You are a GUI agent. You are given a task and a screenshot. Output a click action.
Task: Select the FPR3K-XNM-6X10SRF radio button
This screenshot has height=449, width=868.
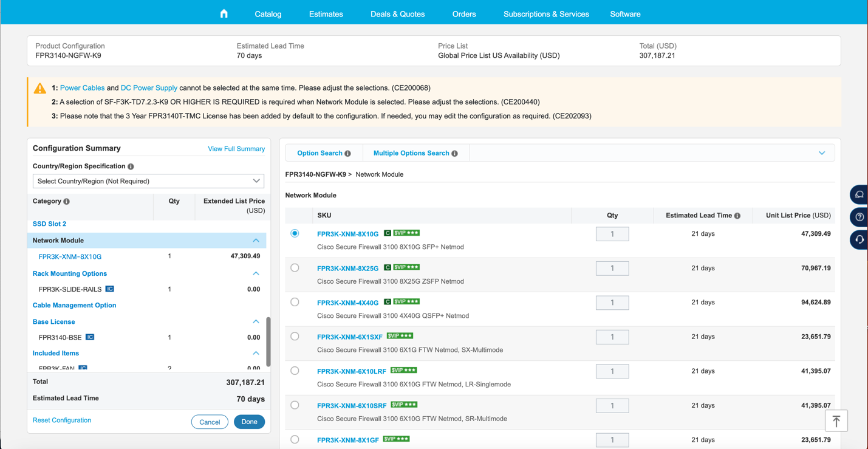tap(295, 405)
